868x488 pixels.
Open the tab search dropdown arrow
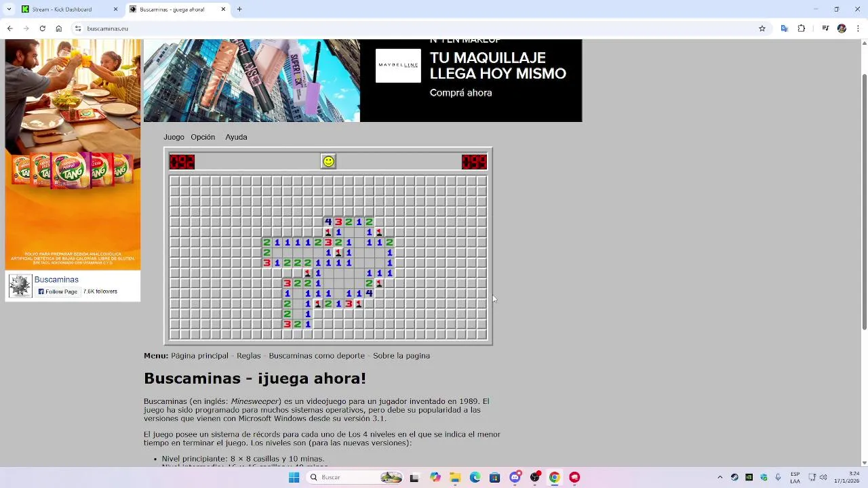(9, 9)
